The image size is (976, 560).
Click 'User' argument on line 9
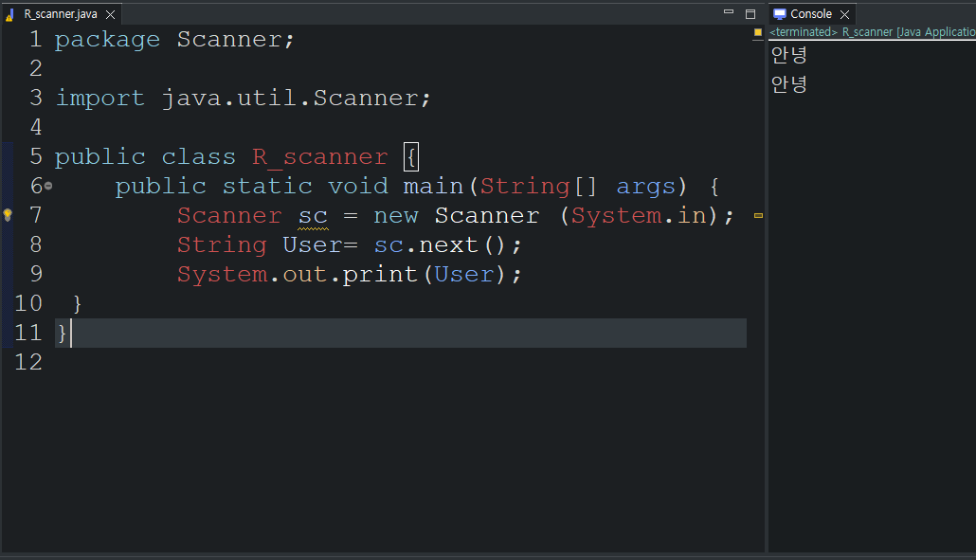click(x=464, y=275)
